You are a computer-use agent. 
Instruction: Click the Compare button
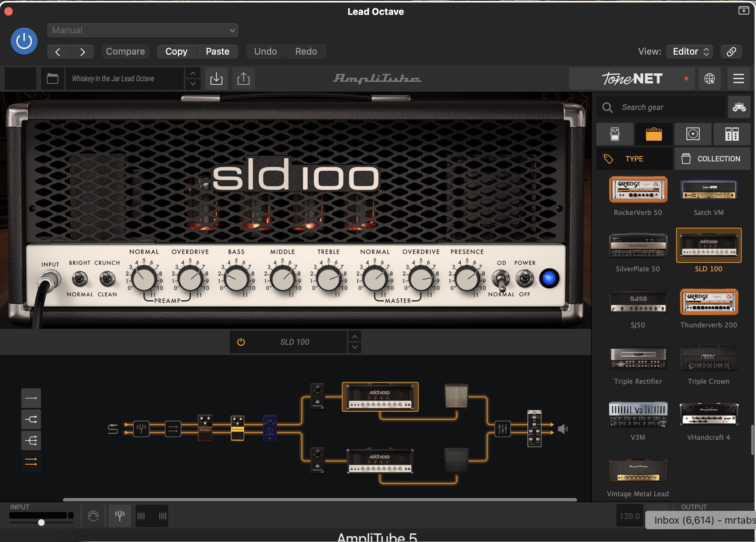pyautogui.click(x=125, y=51)
